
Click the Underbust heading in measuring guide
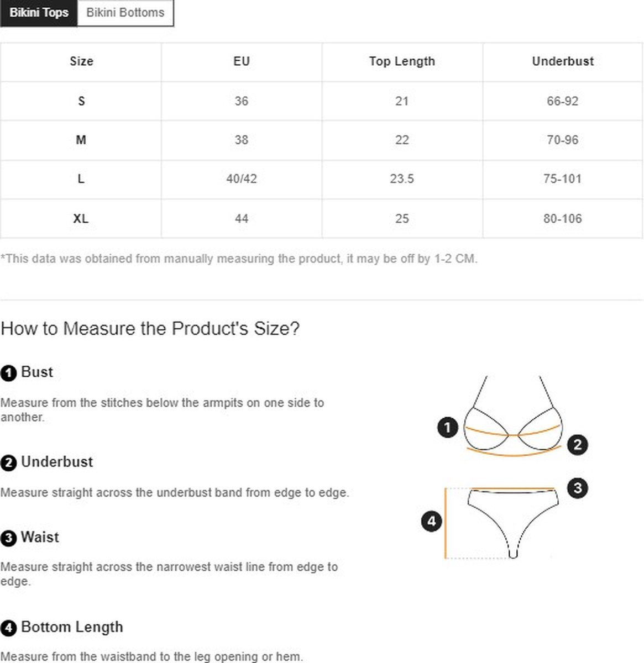(57, 462)
